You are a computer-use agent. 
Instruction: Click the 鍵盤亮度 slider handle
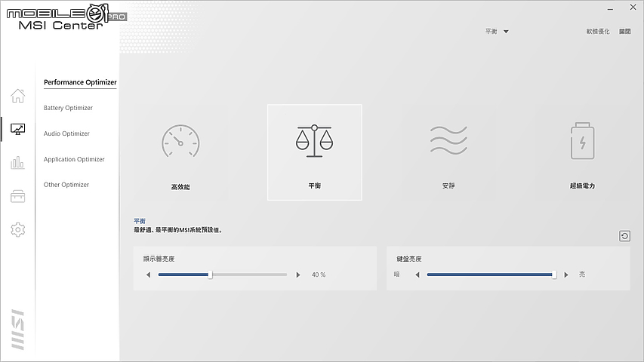(554, 275)
